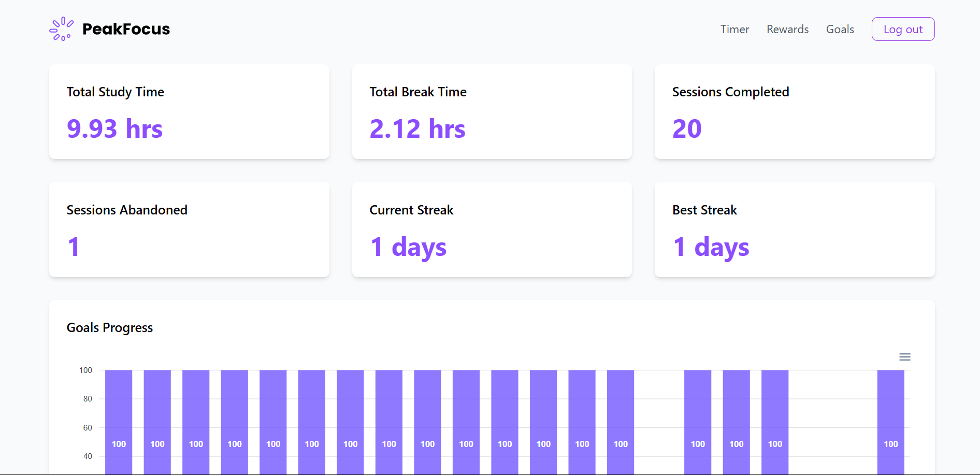Select the Total Break Time card title

click(x=417, y=92)
